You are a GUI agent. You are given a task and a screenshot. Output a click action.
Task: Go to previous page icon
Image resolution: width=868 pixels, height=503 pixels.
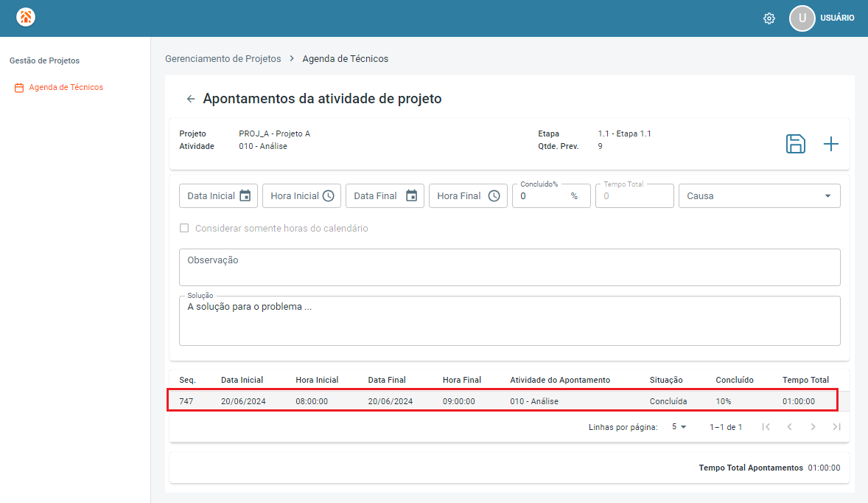(x=789, y=427)
